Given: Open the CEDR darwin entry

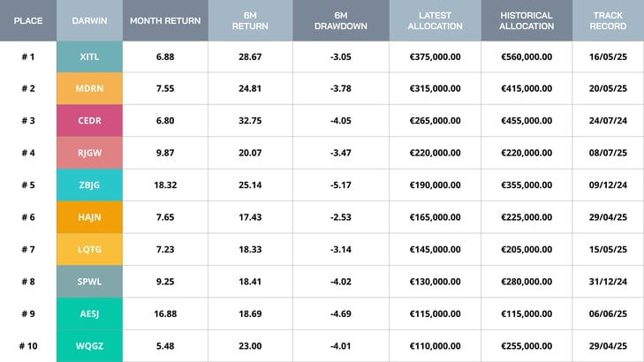Looking at the screenshot, I should [x=89, y=121].
